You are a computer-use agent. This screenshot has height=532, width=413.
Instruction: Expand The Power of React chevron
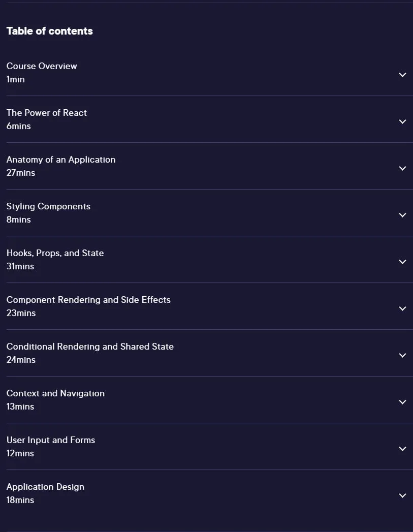[x=402, y=121]
